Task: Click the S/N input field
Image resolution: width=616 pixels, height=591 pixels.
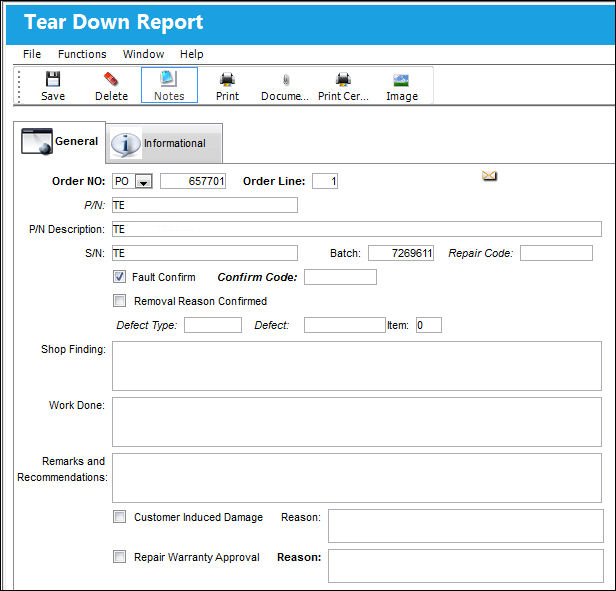Action: tap(205, 253)
